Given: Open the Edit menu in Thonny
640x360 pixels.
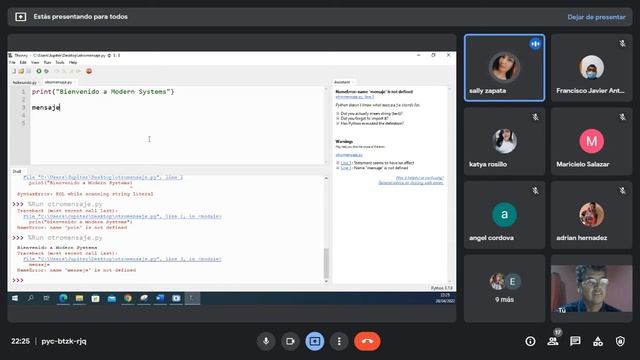Looking at the screenshot, I should tap(23, 62).
